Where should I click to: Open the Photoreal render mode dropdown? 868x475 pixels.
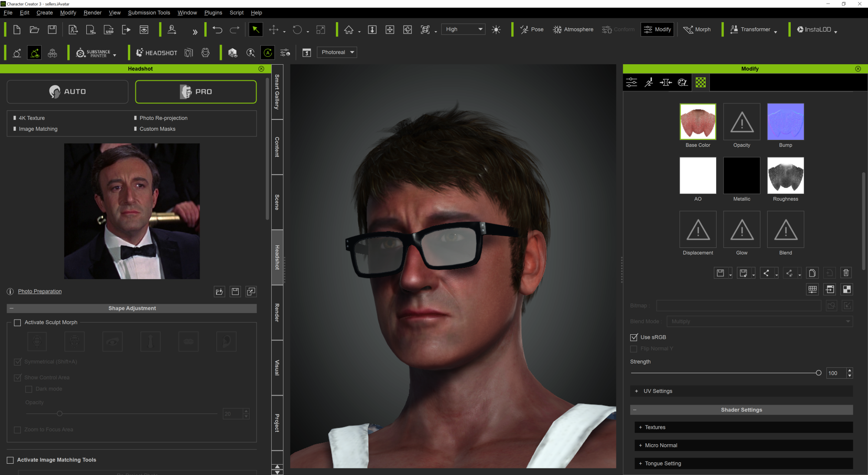pyautogui.click(x=337, y=53)
